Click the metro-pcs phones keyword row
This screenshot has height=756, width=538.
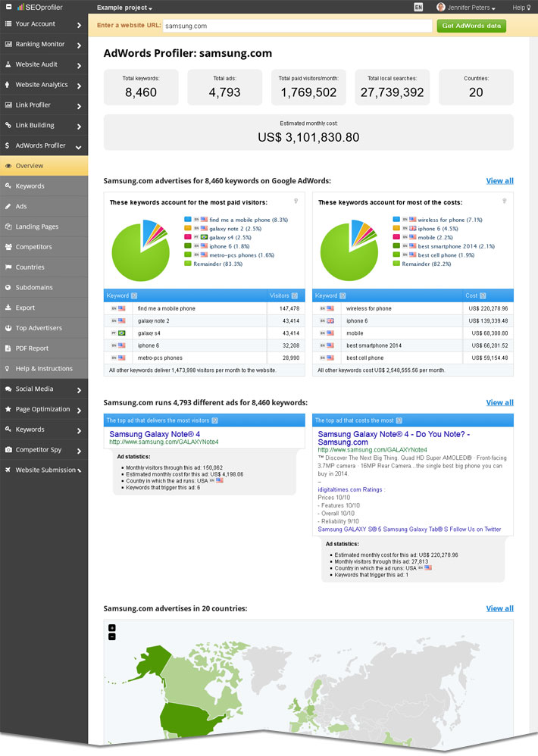[x=205, y=358]
